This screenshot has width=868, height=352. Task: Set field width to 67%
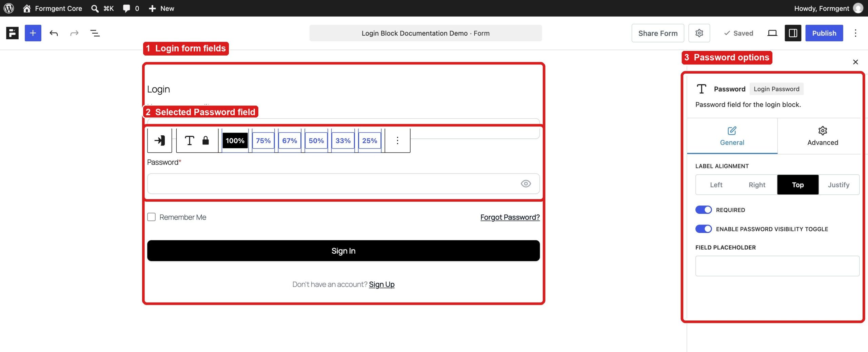tap(290, 140)
